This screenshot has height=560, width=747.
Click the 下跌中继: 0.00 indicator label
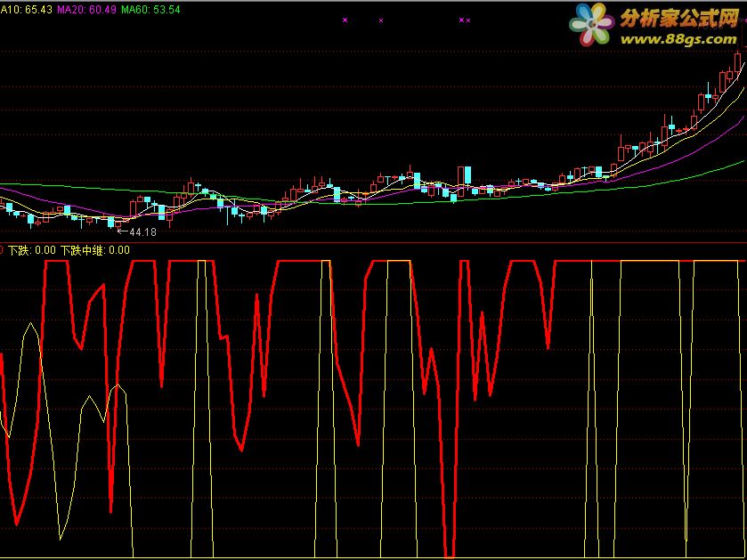pyautogui.click(x=94, y=250)
